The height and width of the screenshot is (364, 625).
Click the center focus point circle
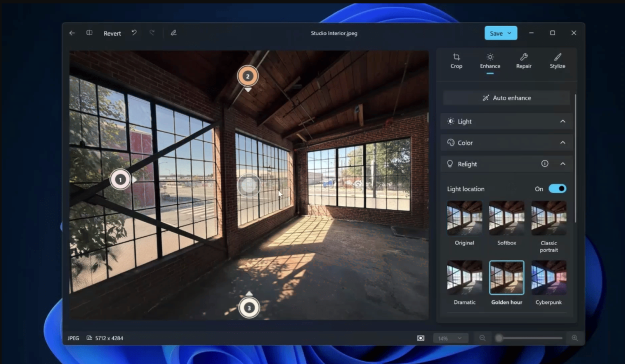(249, 185)
